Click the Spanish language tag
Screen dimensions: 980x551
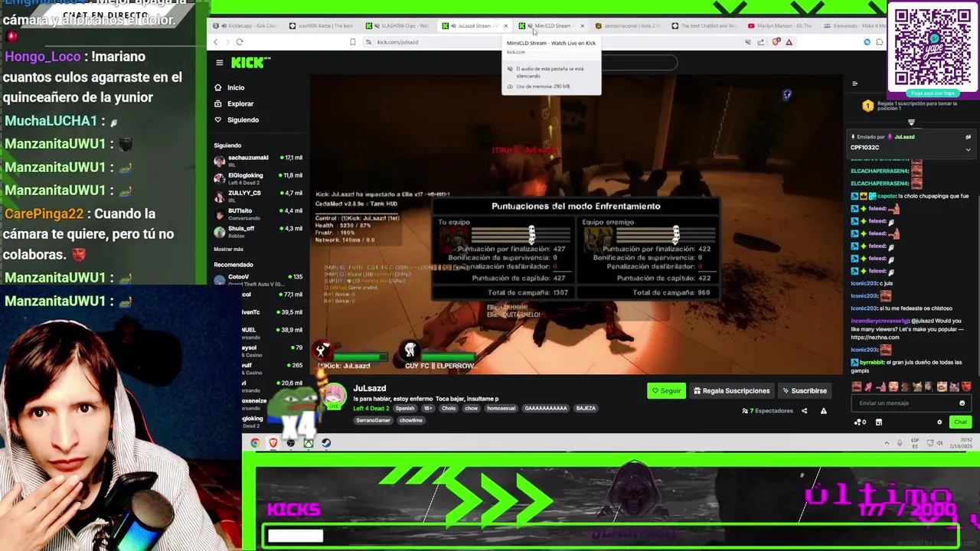404,408
